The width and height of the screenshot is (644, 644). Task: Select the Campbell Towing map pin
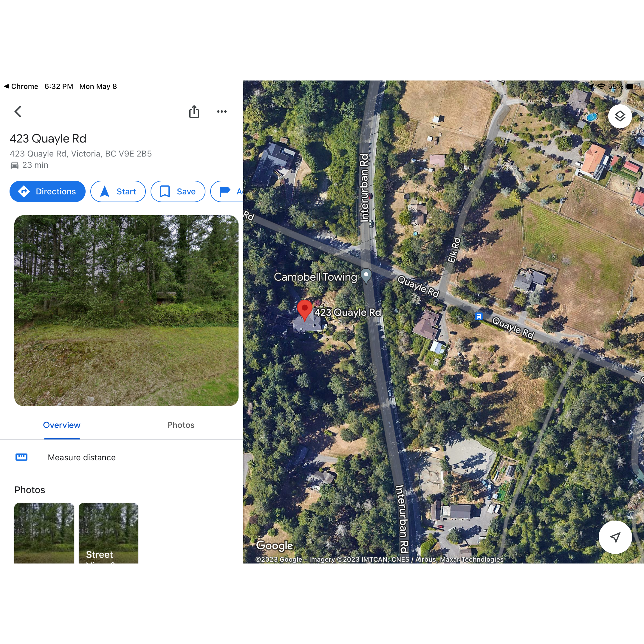tap(366, 276)
